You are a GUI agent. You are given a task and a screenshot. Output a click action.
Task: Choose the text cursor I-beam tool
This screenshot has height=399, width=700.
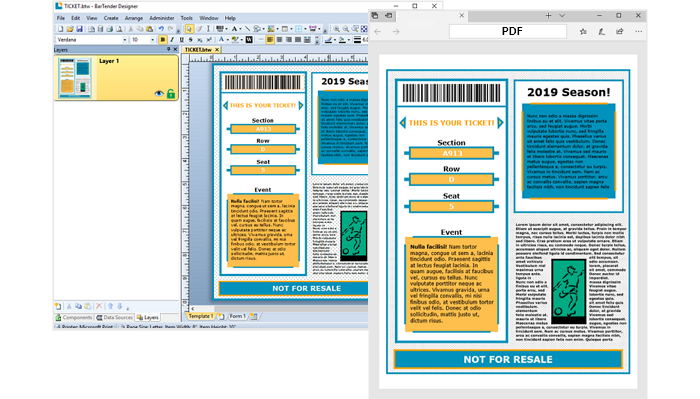208,29
